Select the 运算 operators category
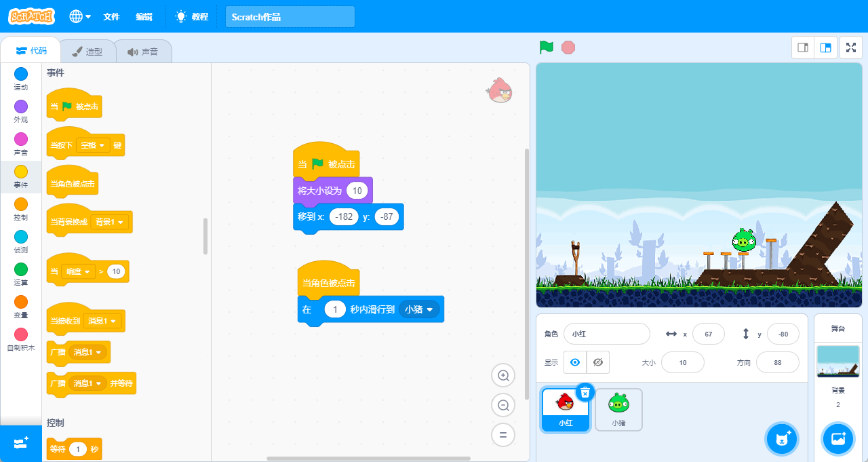Image resolution: width=868 pixels, height=462 pixels. (x=21, y=274)
